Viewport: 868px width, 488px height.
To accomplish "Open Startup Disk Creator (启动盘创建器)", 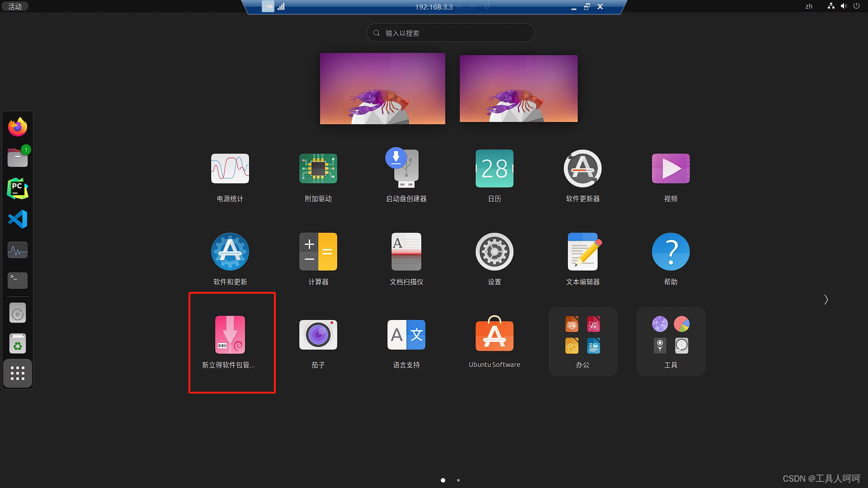I will [406, 168].
